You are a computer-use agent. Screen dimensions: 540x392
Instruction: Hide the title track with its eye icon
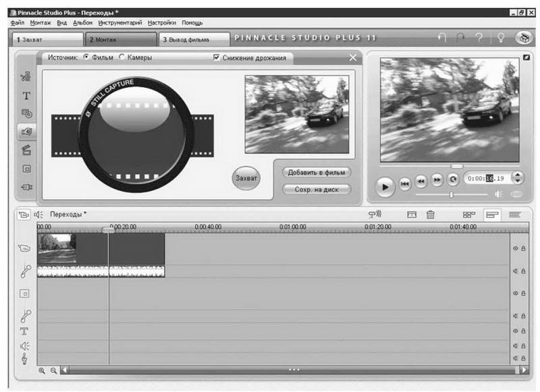pos(516,331)
